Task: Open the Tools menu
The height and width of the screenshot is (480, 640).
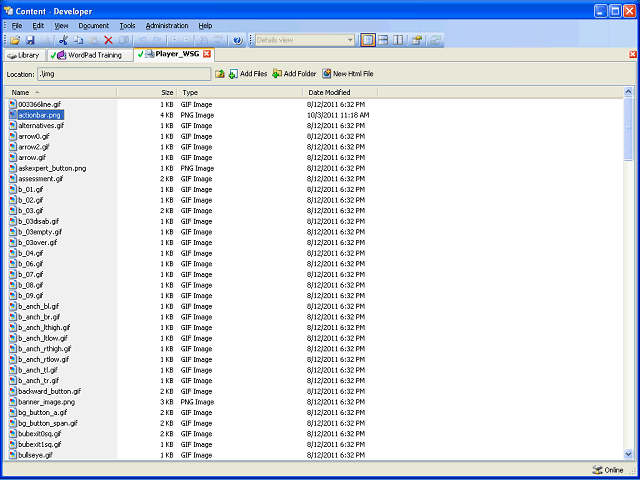Action: click(127, 26)
